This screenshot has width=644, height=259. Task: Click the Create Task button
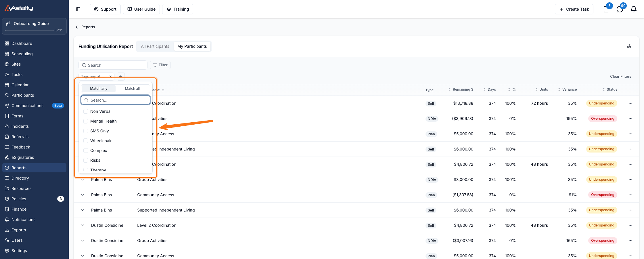574,9
